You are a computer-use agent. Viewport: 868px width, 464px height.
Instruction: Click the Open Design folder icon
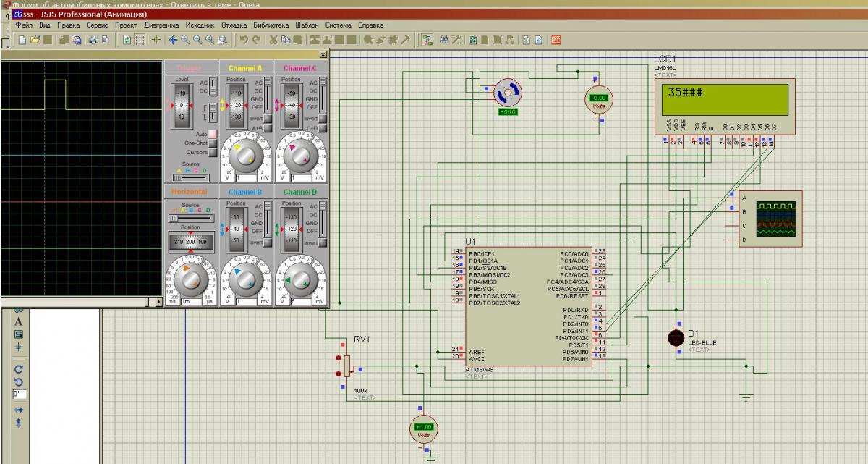(35, 40)
